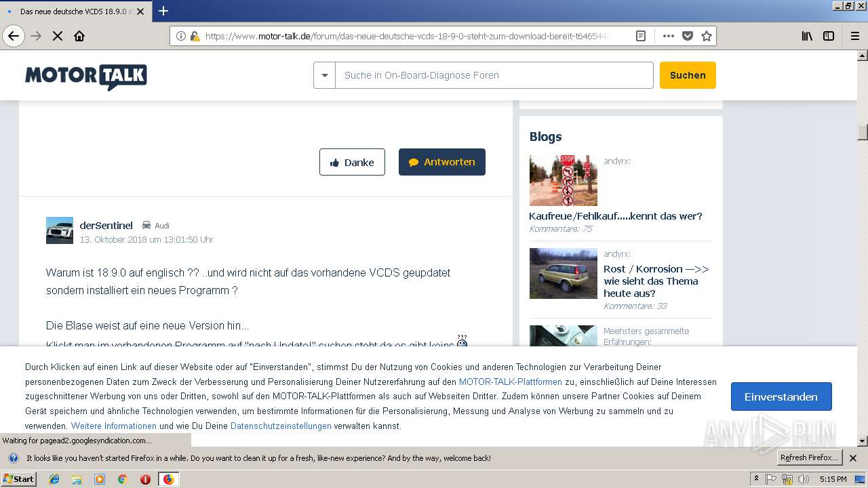Viewport: 868px width, 488px height.
Task: Show site information icon in address bar
Action: point(180,36)
